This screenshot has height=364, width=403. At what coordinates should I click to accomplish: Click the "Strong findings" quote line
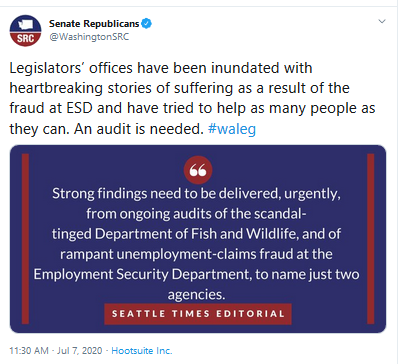point(197,194)
